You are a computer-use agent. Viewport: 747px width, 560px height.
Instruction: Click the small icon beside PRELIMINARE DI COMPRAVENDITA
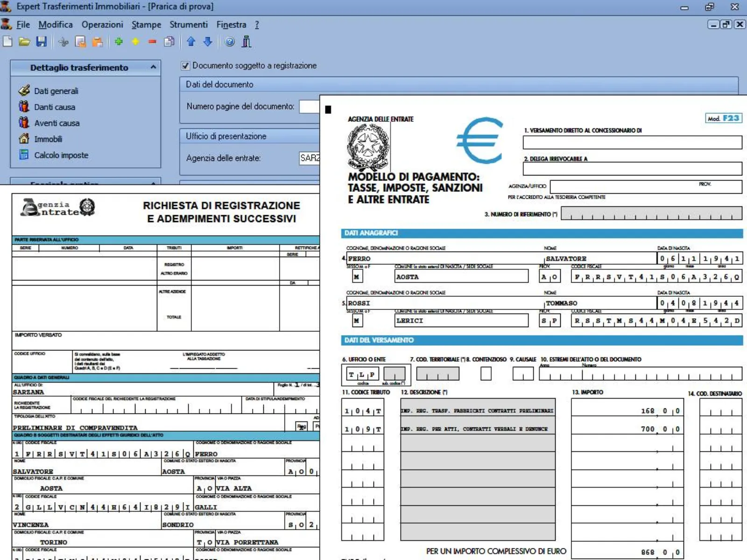[302, 426]
